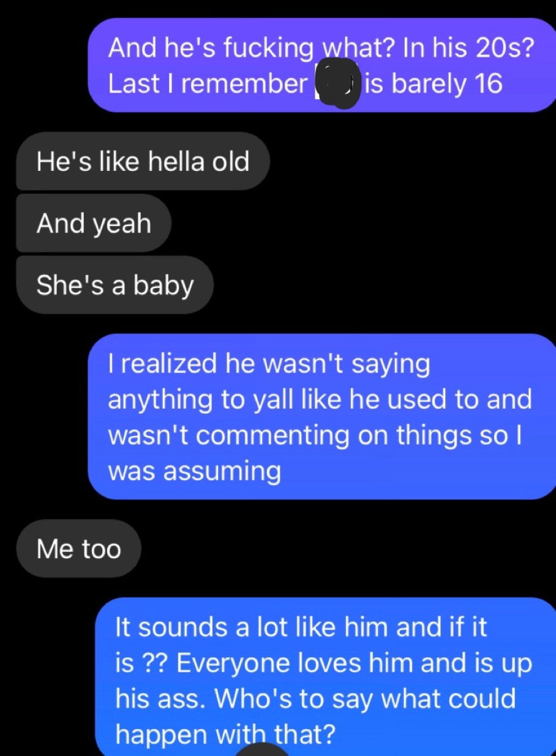Click the "is barely 16" text
The width and height of the screenshot is (556, 756).
(x=433, y=84)
